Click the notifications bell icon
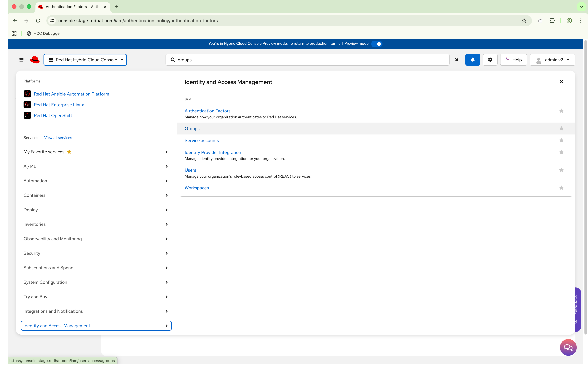 pyautogui.click(x=472, y=60)
